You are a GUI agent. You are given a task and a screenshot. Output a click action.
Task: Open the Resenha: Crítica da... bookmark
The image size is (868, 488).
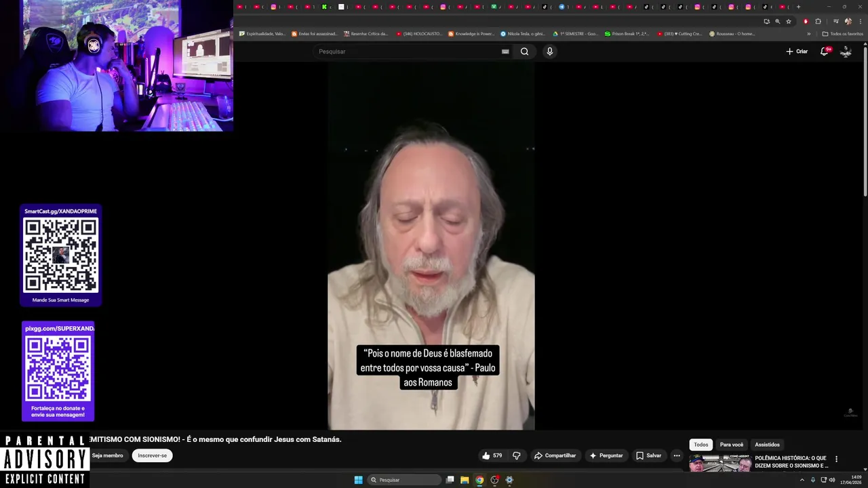367,34
